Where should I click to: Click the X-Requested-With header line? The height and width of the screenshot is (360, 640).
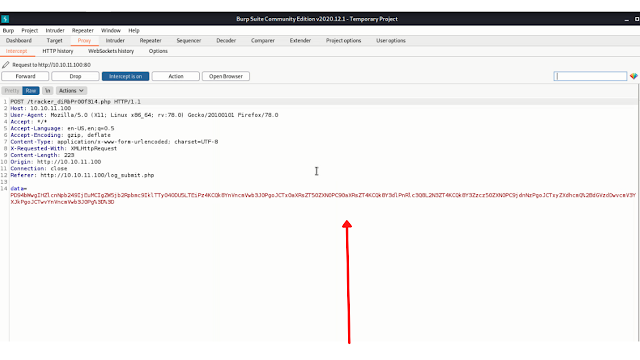pos(64,148)
